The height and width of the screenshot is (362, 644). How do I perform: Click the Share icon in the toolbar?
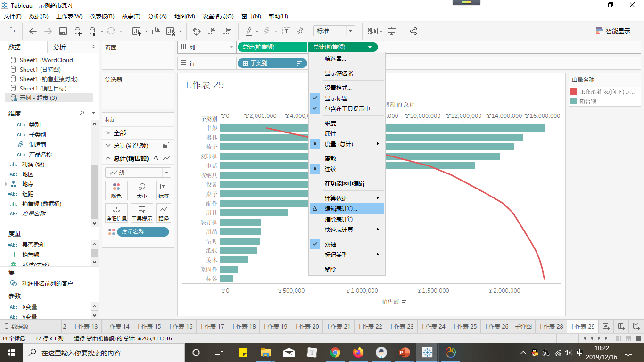click(413, 31)
